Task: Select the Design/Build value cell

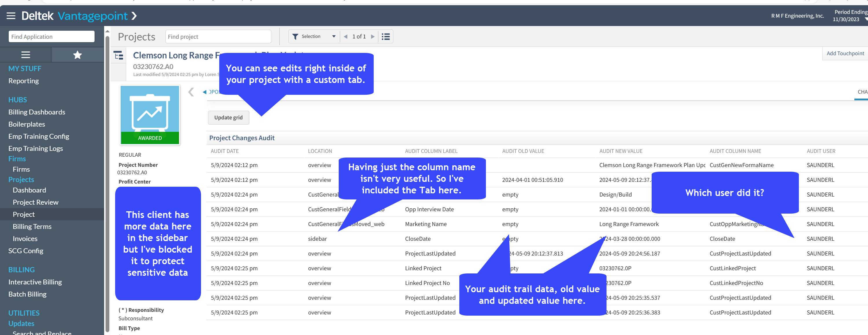Action: (615, 195)
